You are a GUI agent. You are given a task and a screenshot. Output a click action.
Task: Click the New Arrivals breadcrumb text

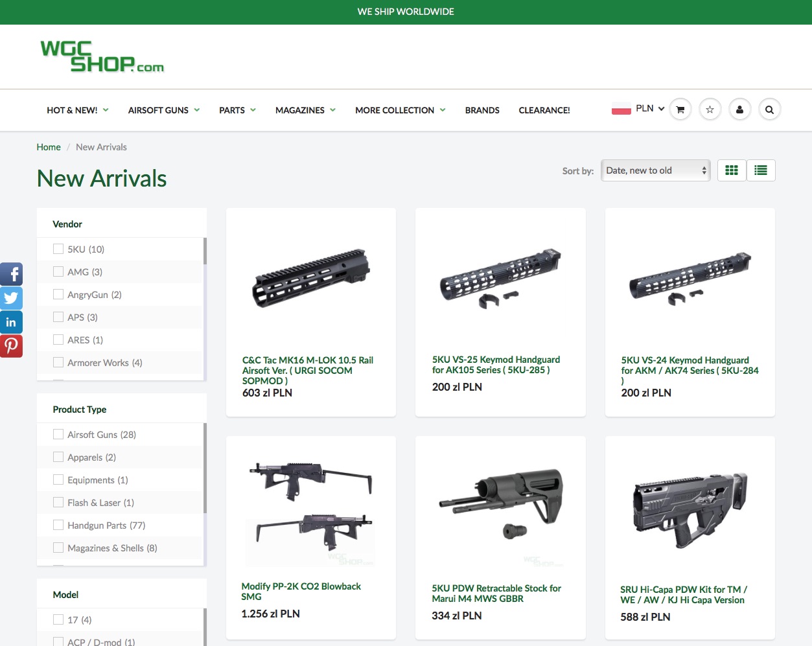point(101,147)
